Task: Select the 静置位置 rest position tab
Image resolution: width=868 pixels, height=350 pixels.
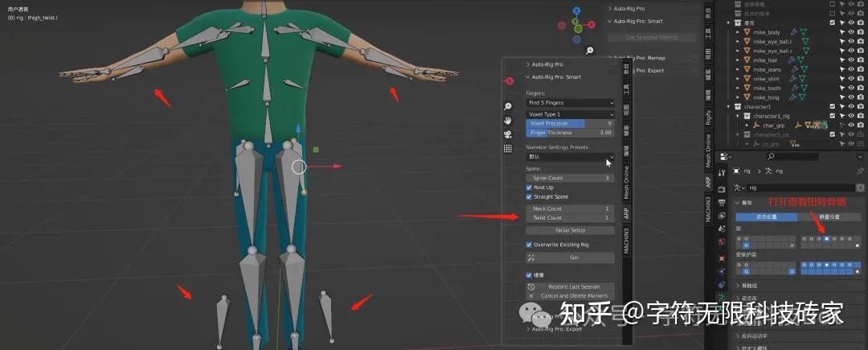Action: [829, 217]
